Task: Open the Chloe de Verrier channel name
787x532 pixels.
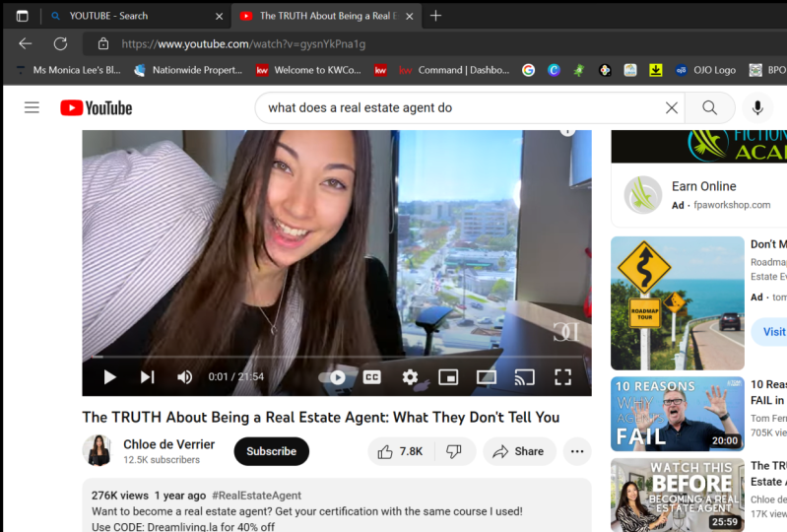Action: (x=169, y=444)
